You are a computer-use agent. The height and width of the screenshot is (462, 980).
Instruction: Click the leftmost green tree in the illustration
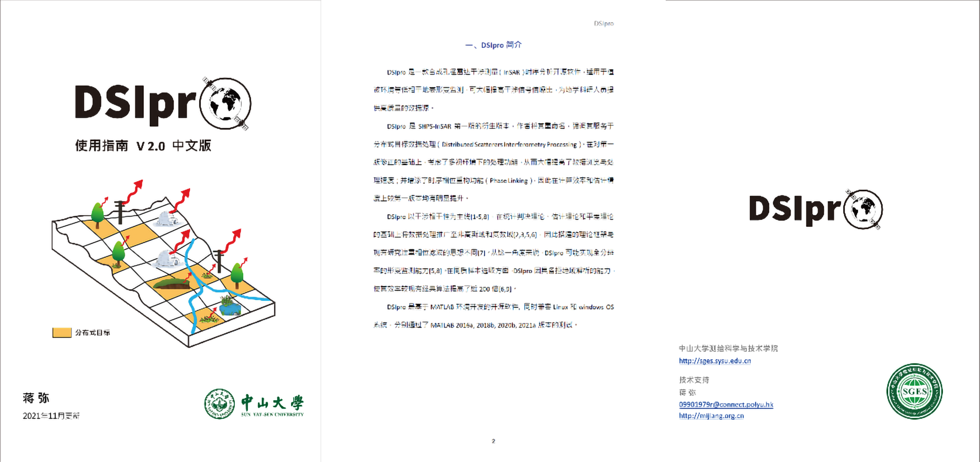(x=97, y=214)
